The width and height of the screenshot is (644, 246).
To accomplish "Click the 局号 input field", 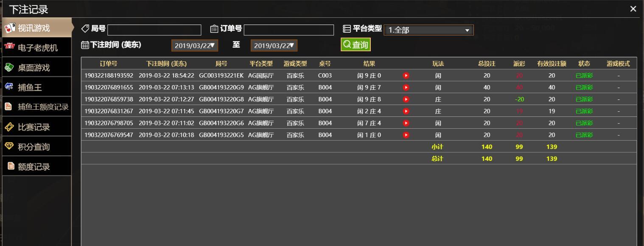I will click(154, 30).
